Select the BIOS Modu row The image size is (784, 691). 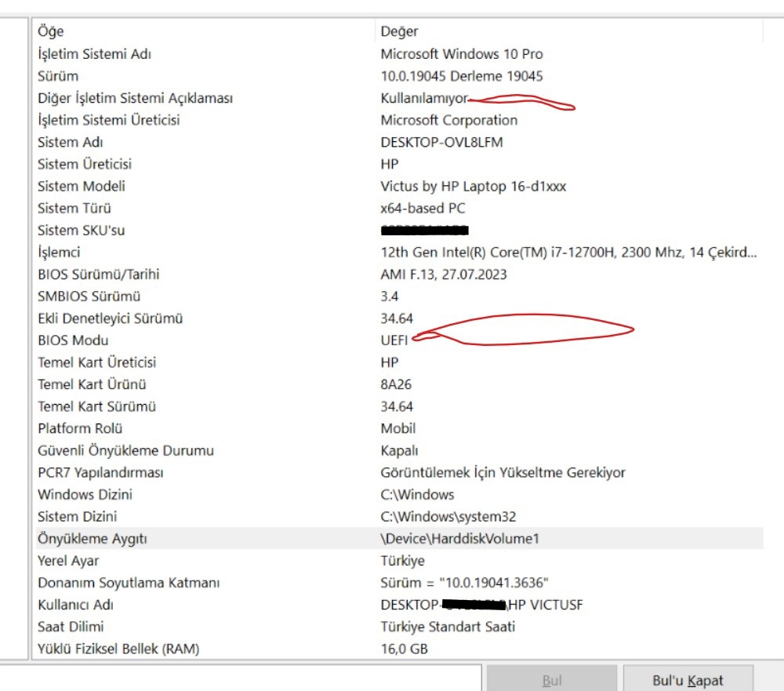pos(73,340)
